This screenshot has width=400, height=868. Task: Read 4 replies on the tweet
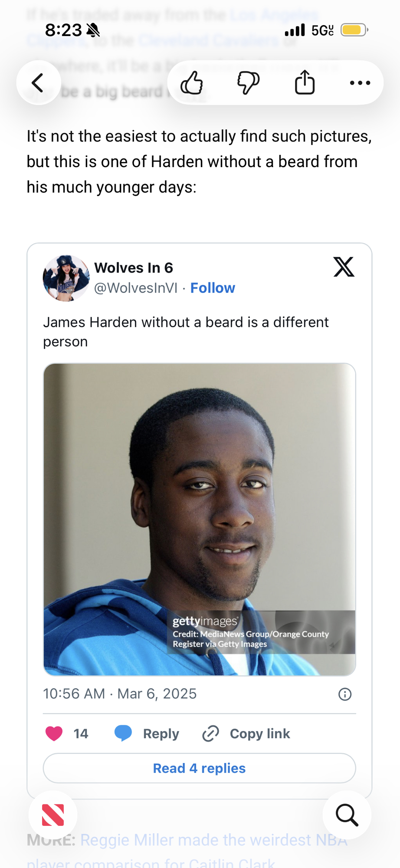tap(200, 768)
